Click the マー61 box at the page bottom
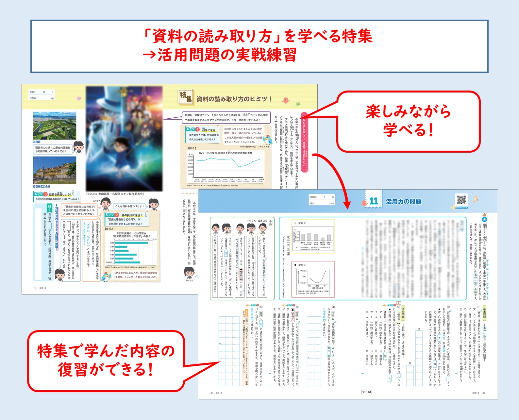Screen dimensions: 519x420 pos(366,392)
